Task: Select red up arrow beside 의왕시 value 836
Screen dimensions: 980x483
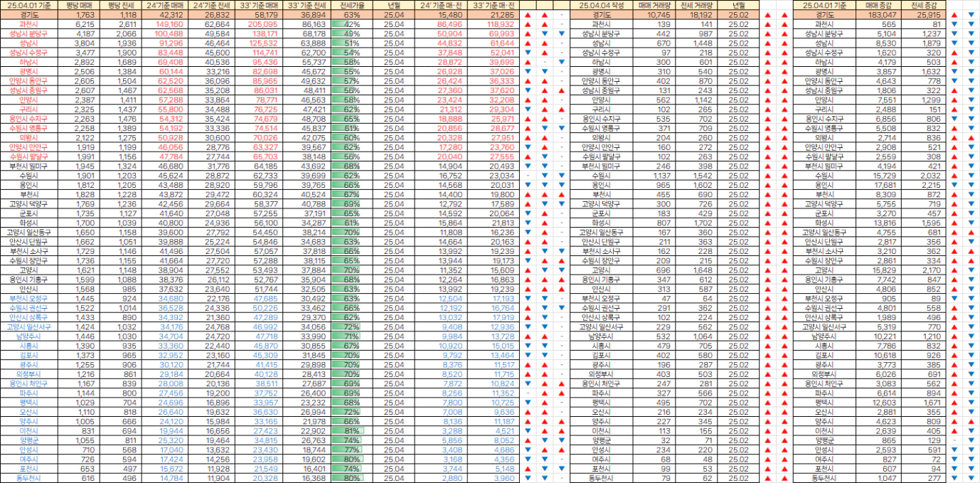Action: (x=954, y=137)
